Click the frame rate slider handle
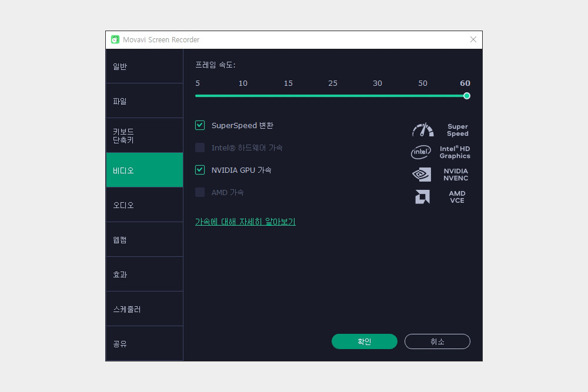Image resolution: width=588 pixels, height=392 pixels. coord(466,96)
